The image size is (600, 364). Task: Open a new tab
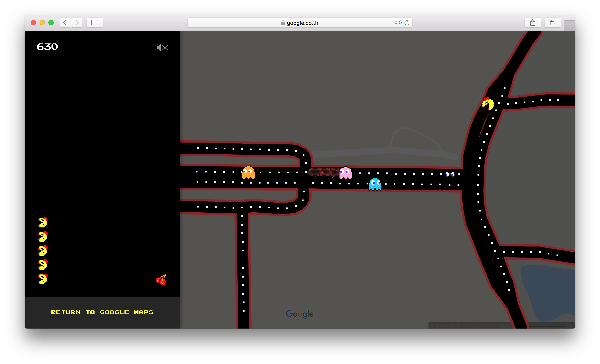[x=570, y=26]
